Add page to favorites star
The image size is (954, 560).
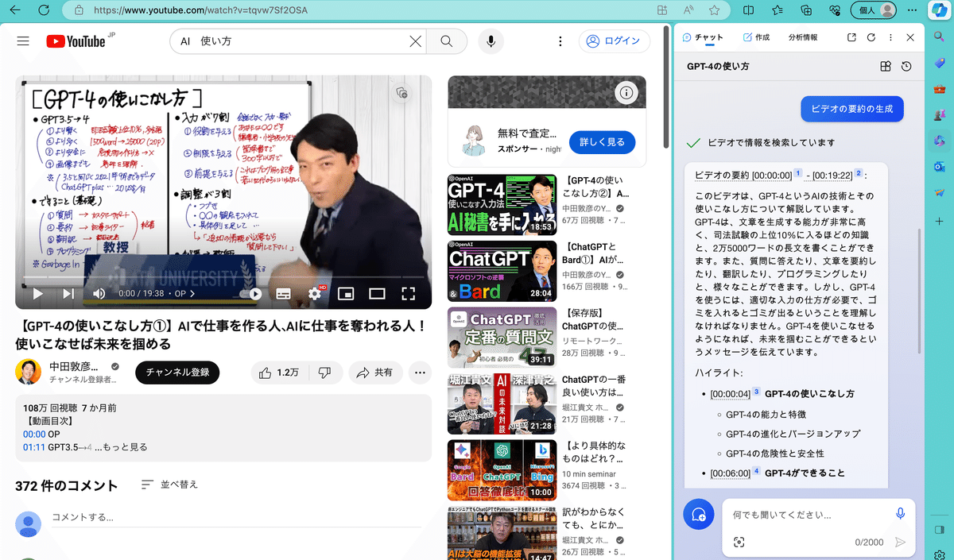click(715, 10)
